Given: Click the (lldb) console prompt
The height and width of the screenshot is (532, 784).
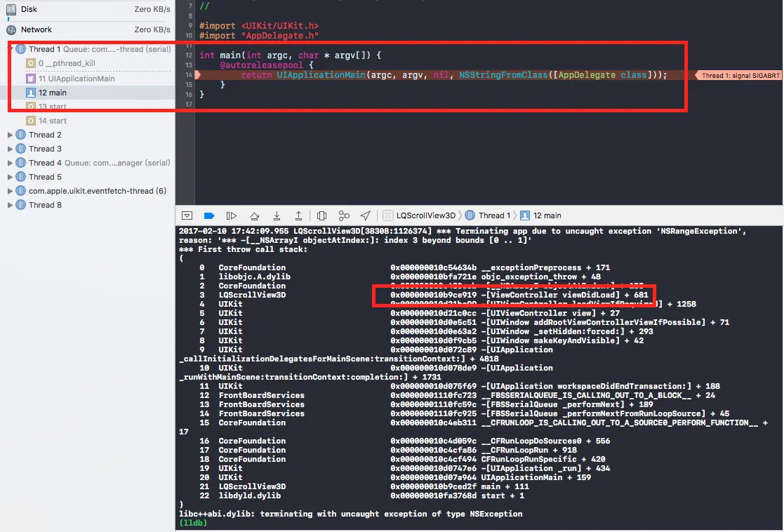Looking at the screenshot, I should click(192, 523).
